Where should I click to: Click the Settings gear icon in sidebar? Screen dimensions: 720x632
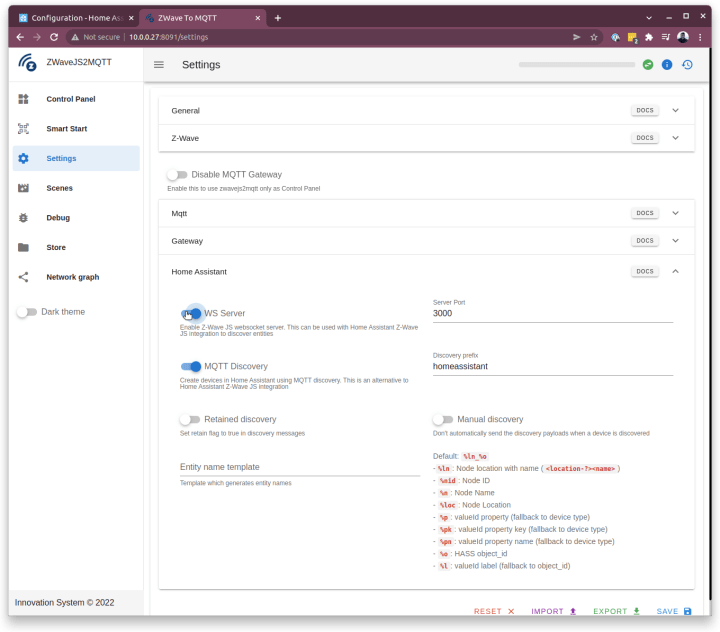click(23, 158)
